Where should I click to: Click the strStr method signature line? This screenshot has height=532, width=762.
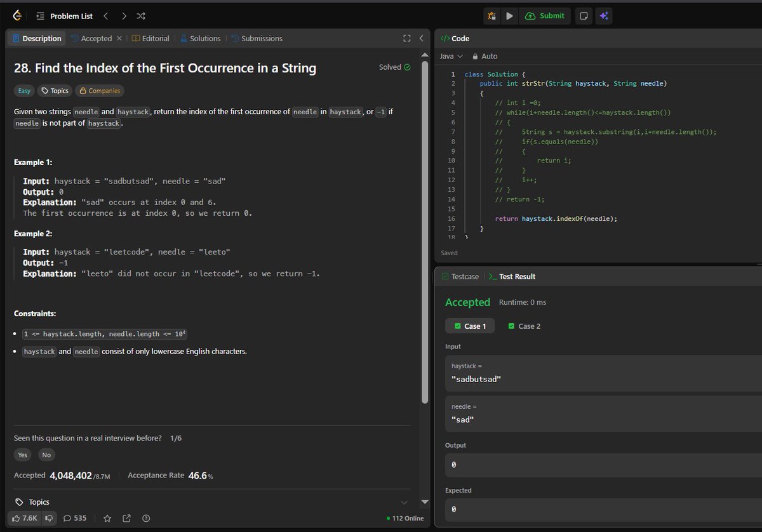point(573,83)
